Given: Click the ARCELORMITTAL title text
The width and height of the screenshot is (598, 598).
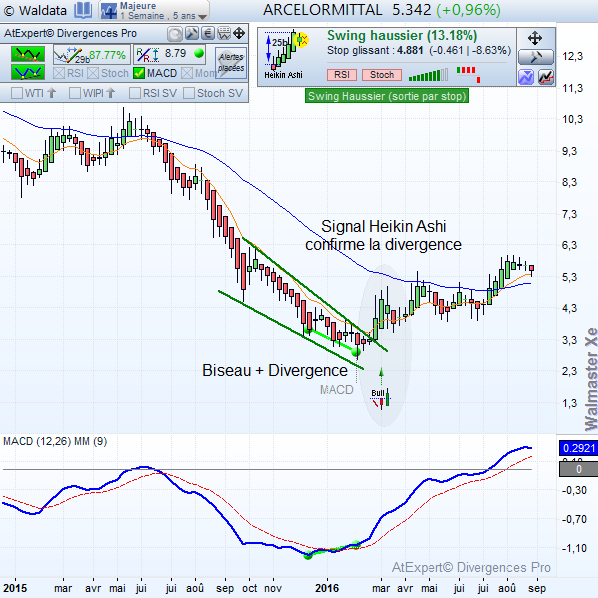Looking at the screenshot, I should tap(322, 10).
